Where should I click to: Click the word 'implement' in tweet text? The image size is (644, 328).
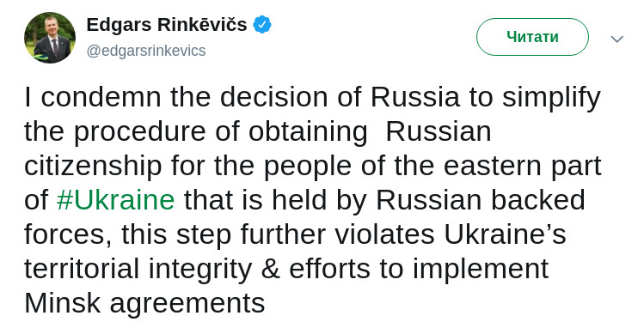(x=481, y=270)
